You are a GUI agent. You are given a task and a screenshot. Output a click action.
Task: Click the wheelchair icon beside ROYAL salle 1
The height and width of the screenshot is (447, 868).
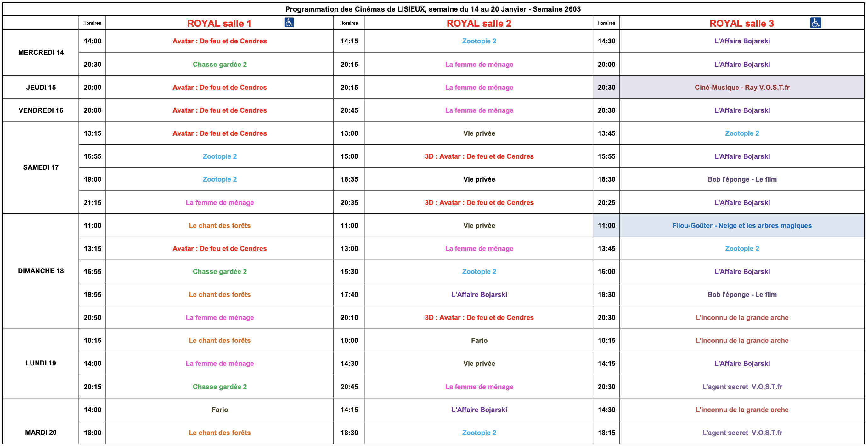coord(289,23)
